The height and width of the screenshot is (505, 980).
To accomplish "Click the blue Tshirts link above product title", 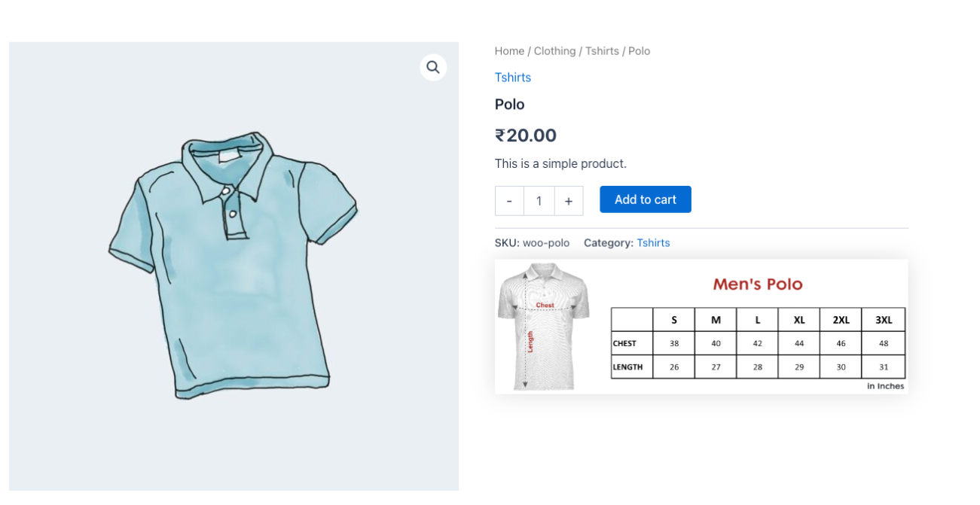I will pyautogui.click(x=513, y=78).
